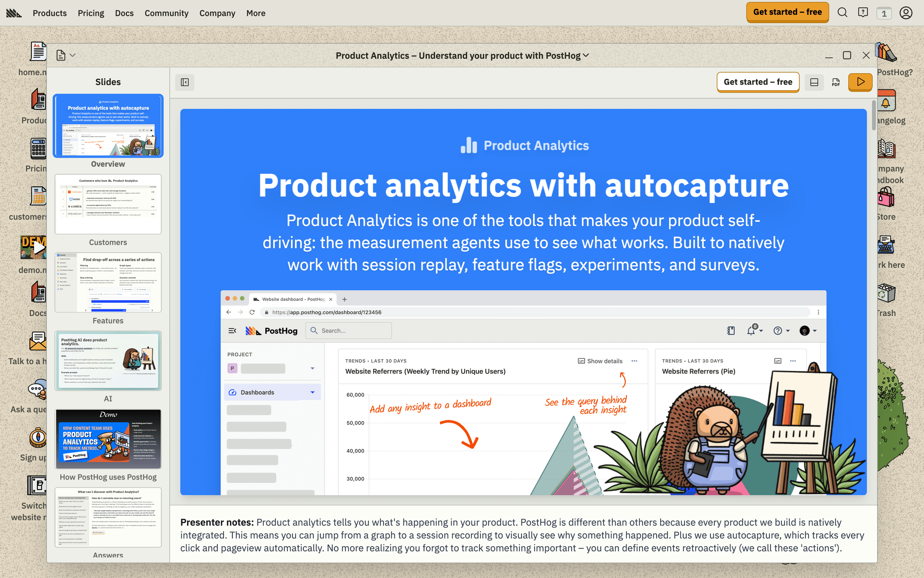The width and height of the screenshot is (924, 578).
Task: Open ellipsis menu on Website Referrers Pie card
Action: [x=793, y=361]
